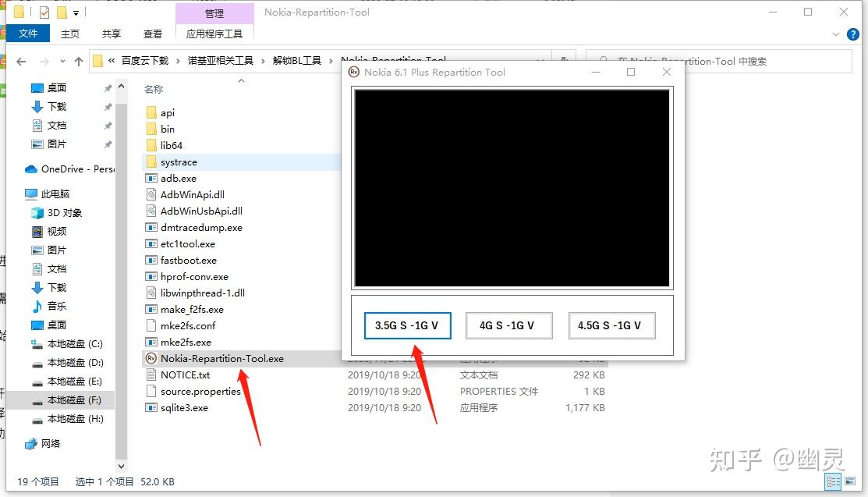Image resolution: width=868 pixels, height=497 pixels.
Task: Open the 文件 ribbon tab
Action: pyautogui.click(x=27, y=34)
